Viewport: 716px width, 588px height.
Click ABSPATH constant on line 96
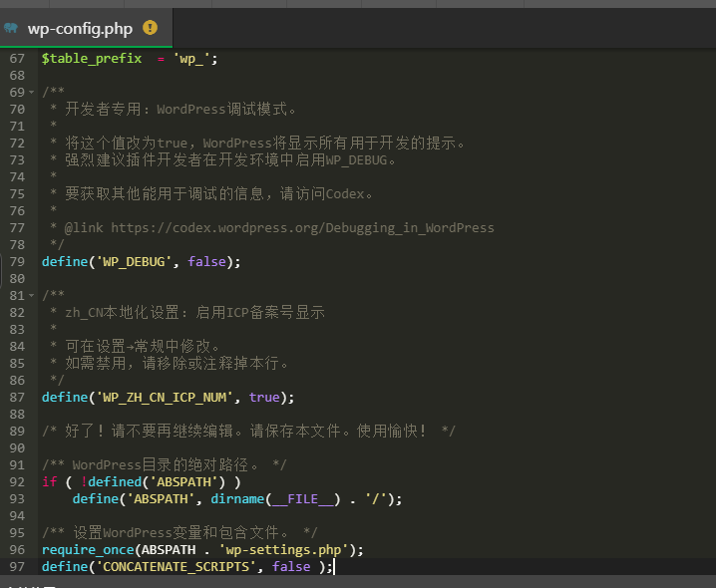(x=169, y=550)
